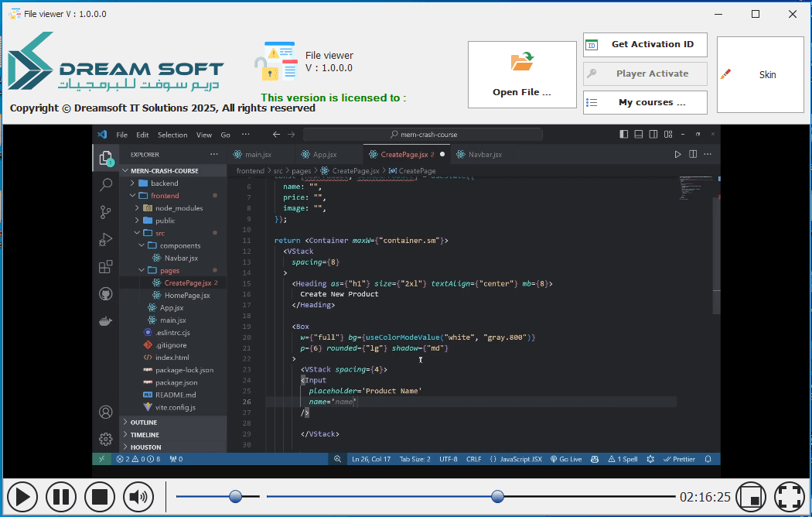The image size is (812, 517).
Task: Click the Play button in the player
Action: (x=21, y=497)
